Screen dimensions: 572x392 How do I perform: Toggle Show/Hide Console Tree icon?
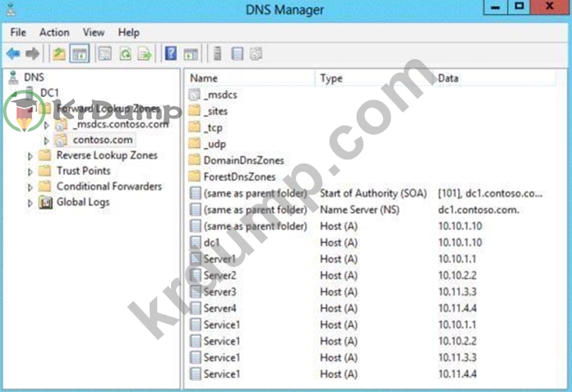tap(80, 54)
